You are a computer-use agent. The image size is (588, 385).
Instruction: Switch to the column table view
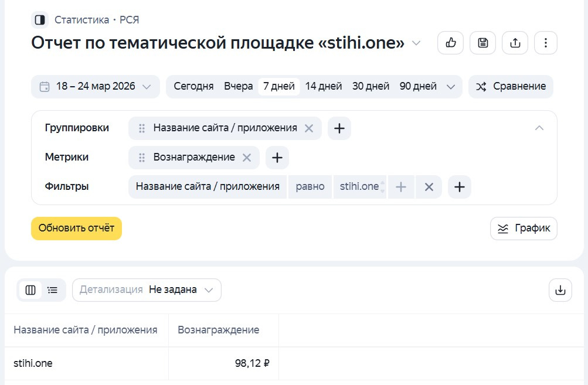click(x=30, y=290)
